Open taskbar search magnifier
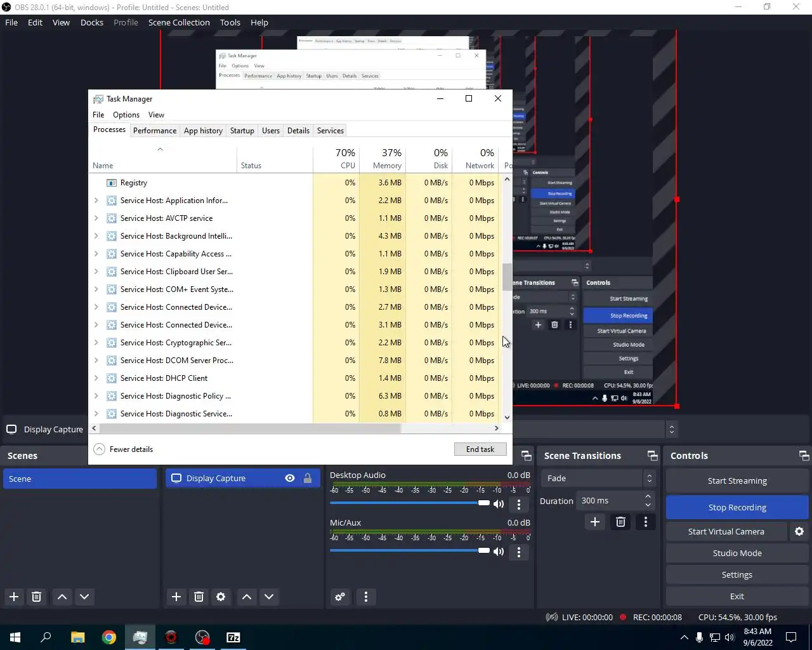Viewport: 812px width, 650px height. click(46, 637)
